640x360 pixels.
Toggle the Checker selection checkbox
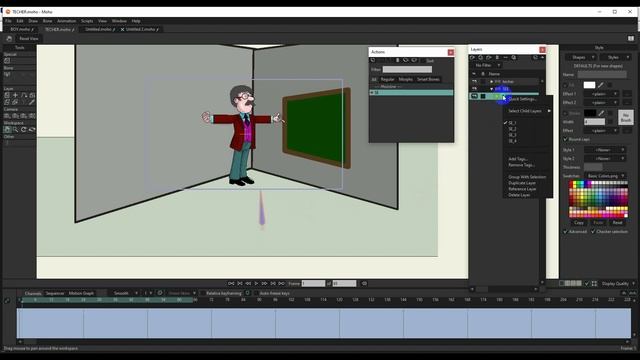[x=593, y=231]
